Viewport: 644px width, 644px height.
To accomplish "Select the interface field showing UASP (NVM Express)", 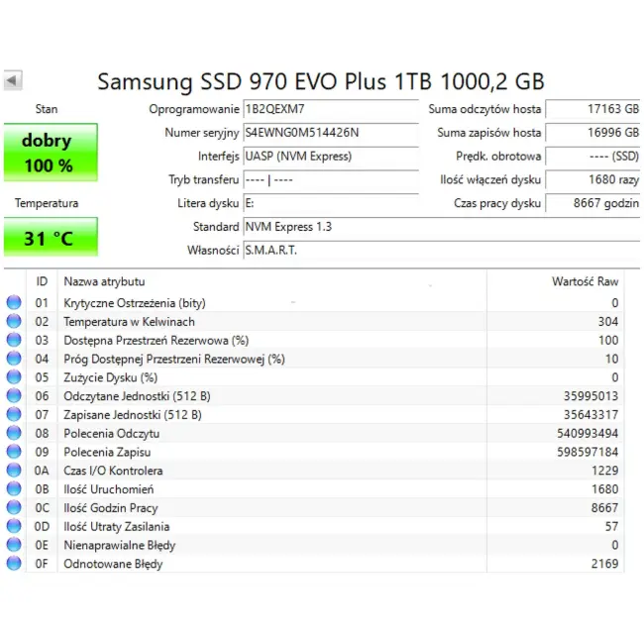I will point(330,156).
